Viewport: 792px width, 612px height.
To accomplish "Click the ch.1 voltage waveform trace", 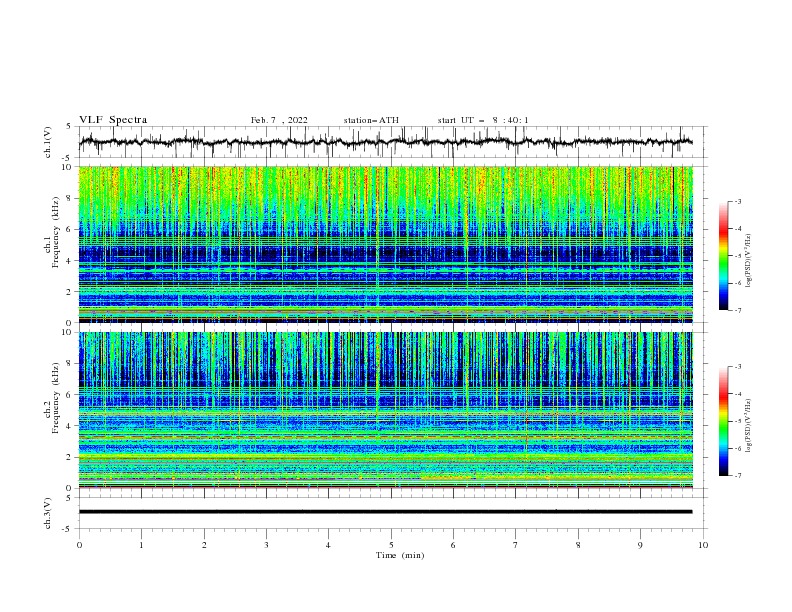I will 385,142.
